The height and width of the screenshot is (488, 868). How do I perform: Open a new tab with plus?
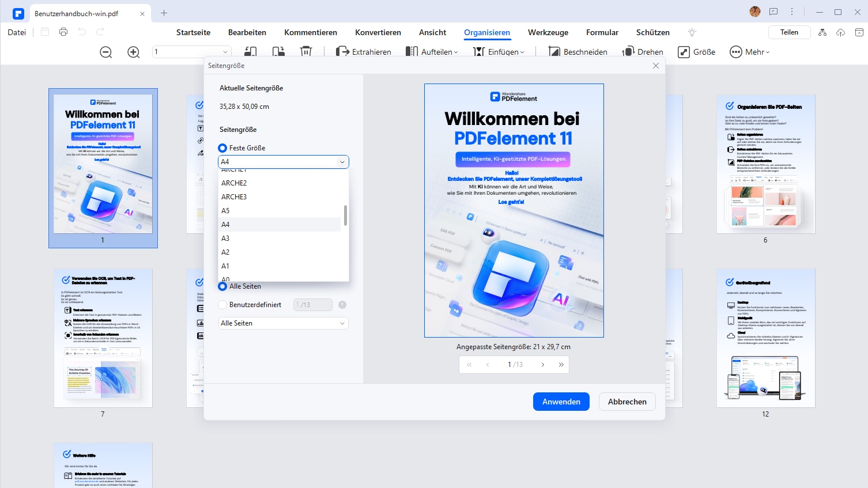pos(164,13)
